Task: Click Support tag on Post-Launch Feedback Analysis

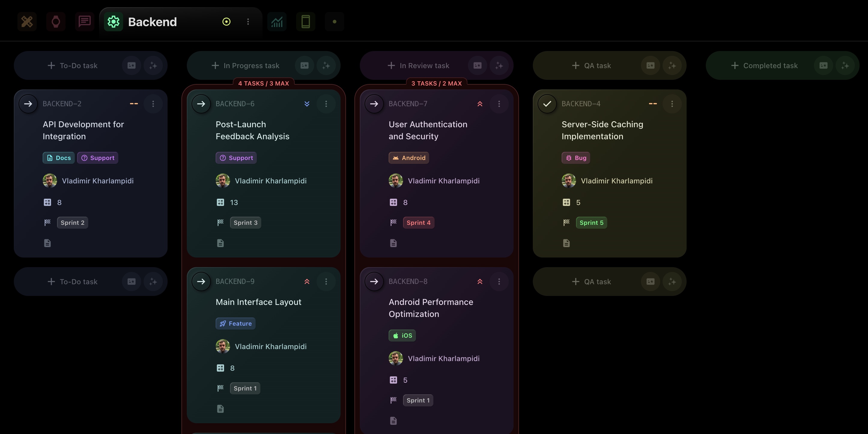Action: pos(236,158)
